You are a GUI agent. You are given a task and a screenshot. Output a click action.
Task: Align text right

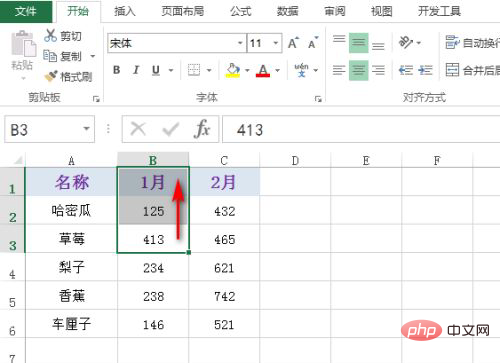378,70
